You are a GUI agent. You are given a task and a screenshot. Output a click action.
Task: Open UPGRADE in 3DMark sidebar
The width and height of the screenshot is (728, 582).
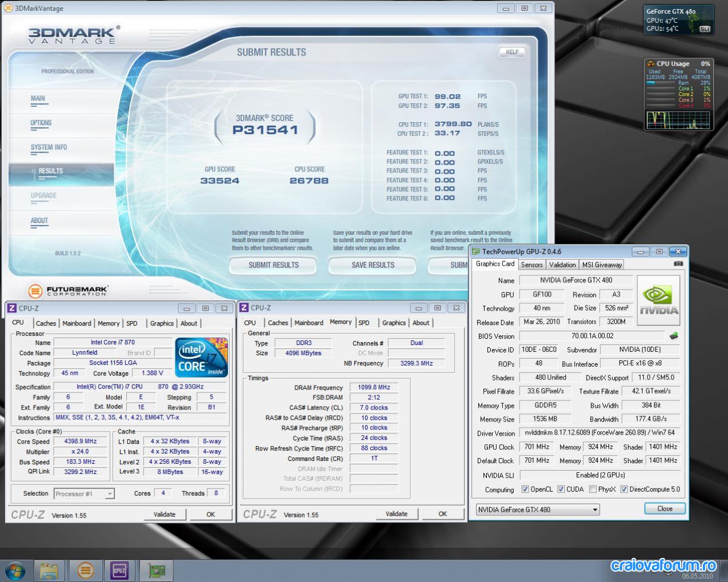(x=43, y=196)
